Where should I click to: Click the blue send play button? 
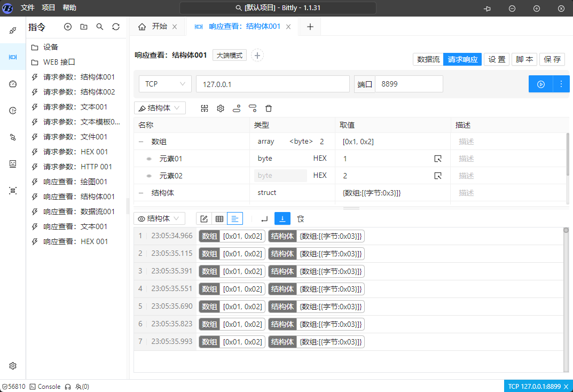[540, 84]
